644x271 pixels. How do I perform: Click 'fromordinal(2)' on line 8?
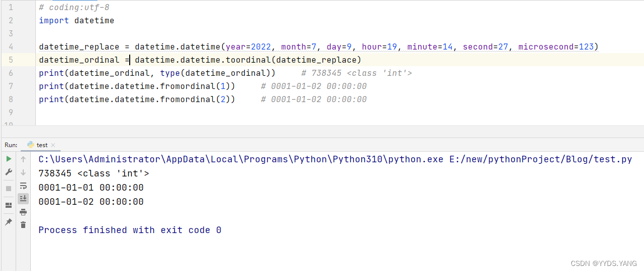(x=195, y=100)
